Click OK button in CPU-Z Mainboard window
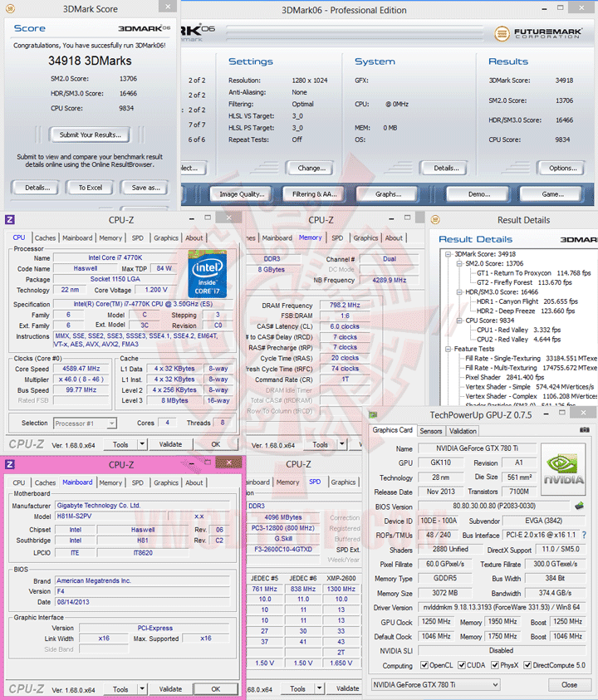The width and height of the screenshot is (598, 700). tap(216, 689)
